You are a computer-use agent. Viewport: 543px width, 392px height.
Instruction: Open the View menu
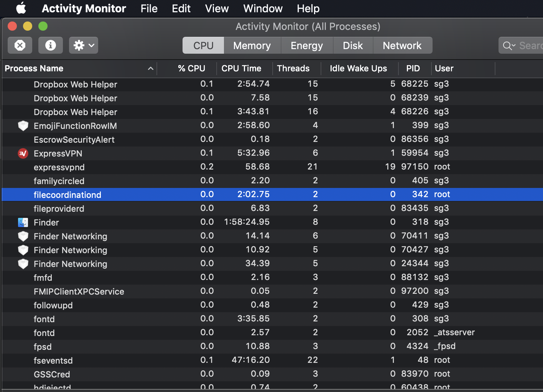click(x=217, y=8)
